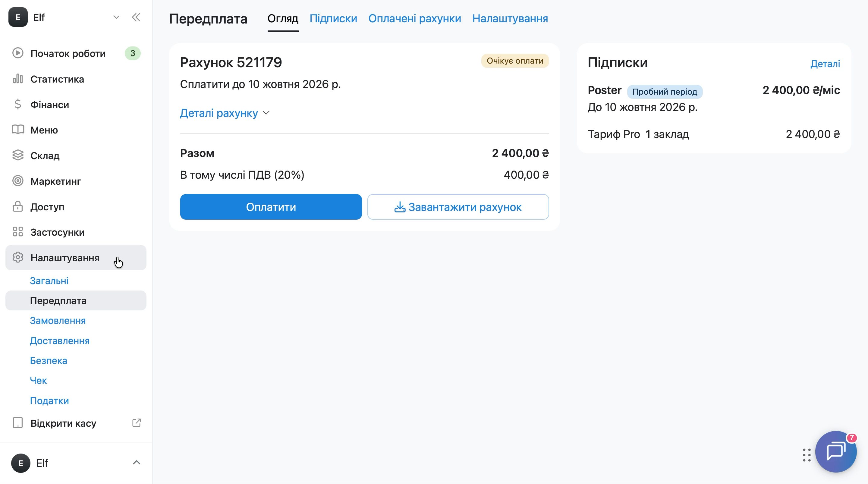The width and height of the screenshot is (868, 484).
Task: Click the tablet icon next to Відкрити касу
Action: point(18,423)
